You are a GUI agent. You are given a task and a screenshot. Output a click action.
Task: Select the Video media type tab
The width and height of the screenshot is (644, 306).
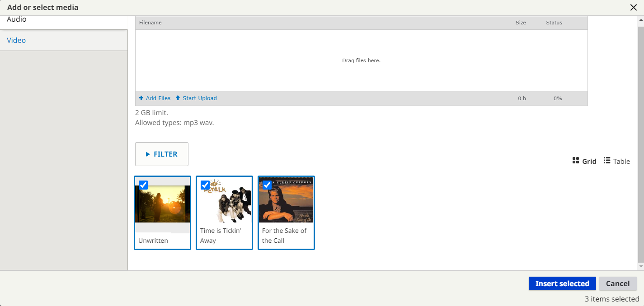64,40
